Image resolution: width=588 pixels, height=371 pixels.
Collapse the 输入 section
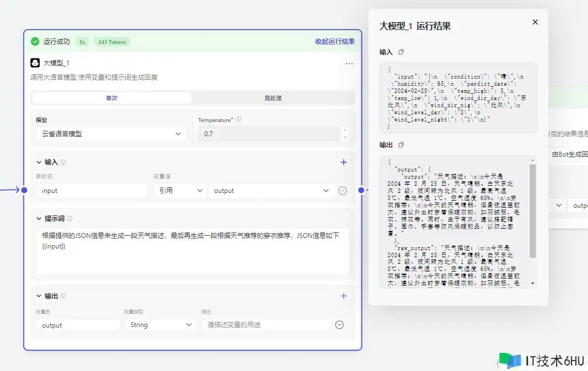[x=39, y=162]
